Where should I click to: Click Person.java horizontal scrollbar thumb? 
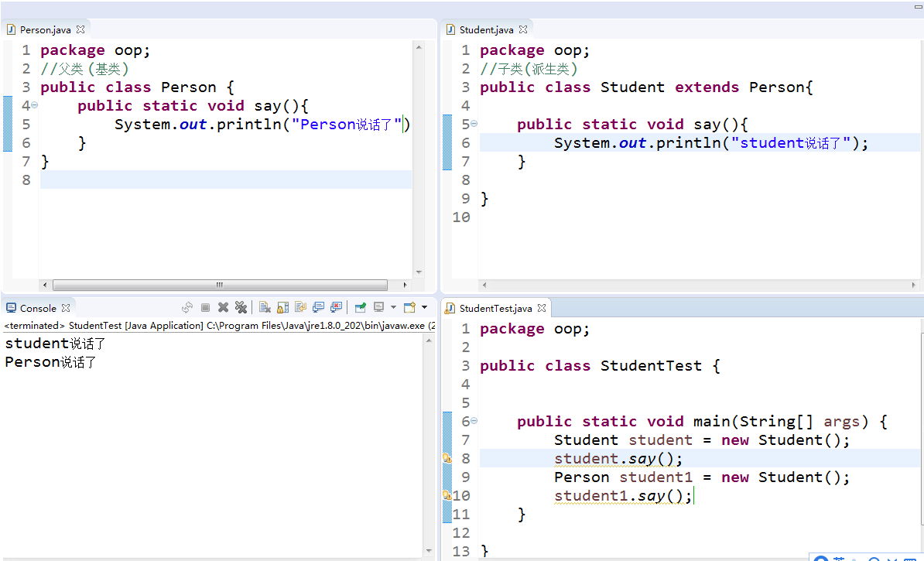tap(220, 285)
